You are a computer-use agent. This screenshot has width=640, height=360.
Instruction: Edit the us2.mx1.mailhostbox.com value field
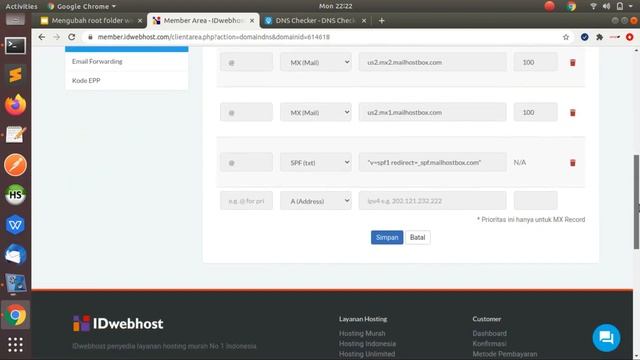432,112
